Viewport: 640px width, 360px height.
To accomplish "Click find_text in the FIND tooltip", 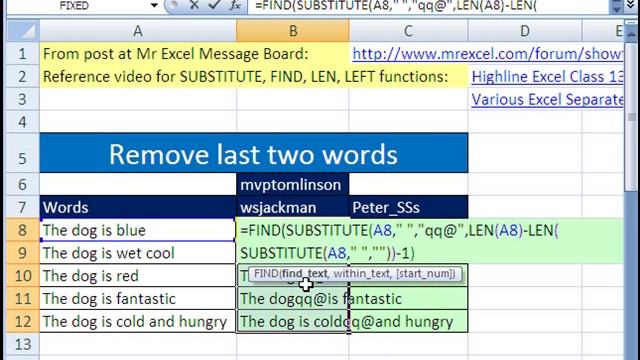I will [304, 273].
